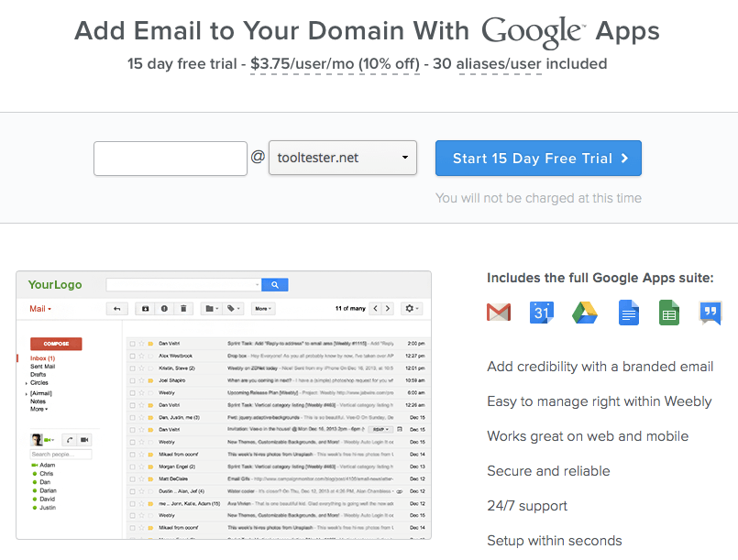Click 'Add credibility with a branded email' text
Viewport: 738px width, 560px height.
click(600, 367)
